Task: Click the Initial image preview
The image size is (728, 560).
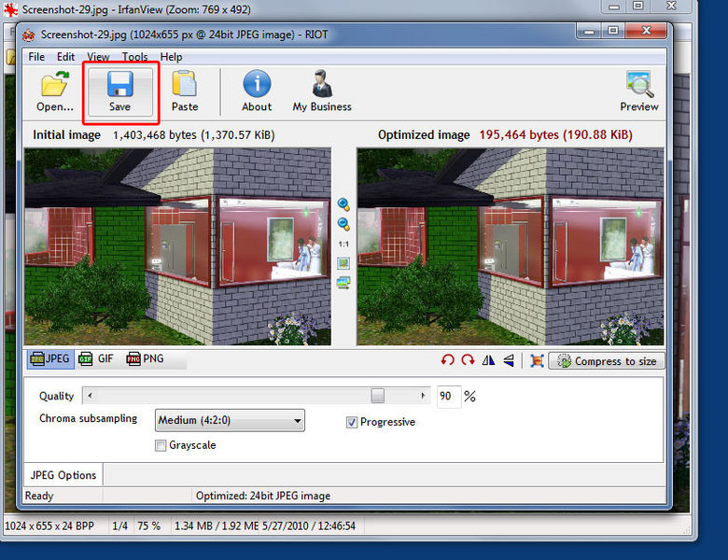Action: (x=178, y=246)
